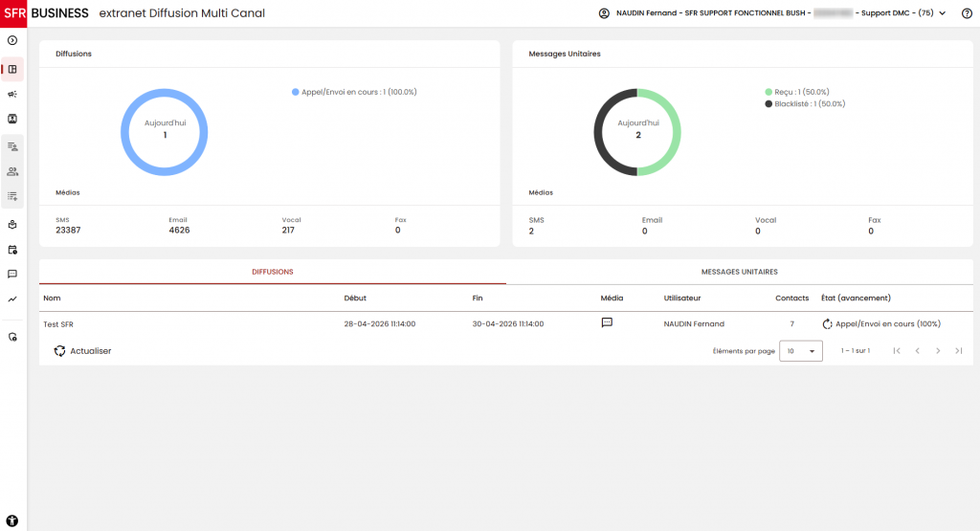Open the contact list icon in sidebar
This screenshot has height=531, width=980.
[12, 146]
